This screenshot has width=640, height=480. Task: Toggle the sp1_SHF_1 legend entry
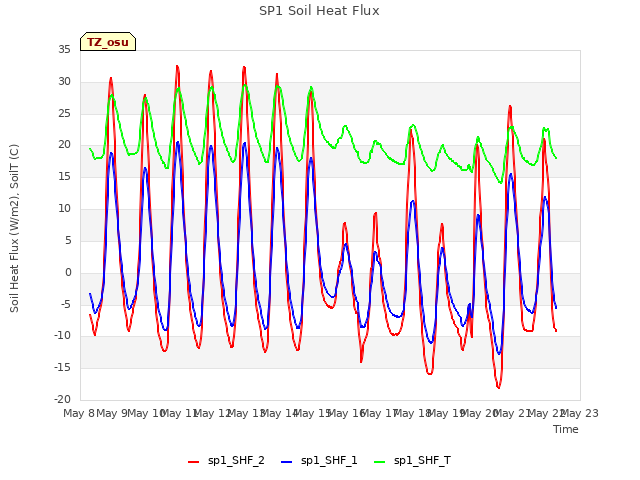(x=319, y=461)
